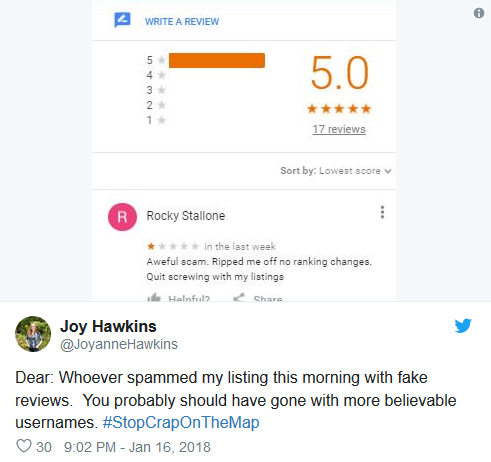Click the info icon in the corner
Screen dimensions: 491x462
479,13
